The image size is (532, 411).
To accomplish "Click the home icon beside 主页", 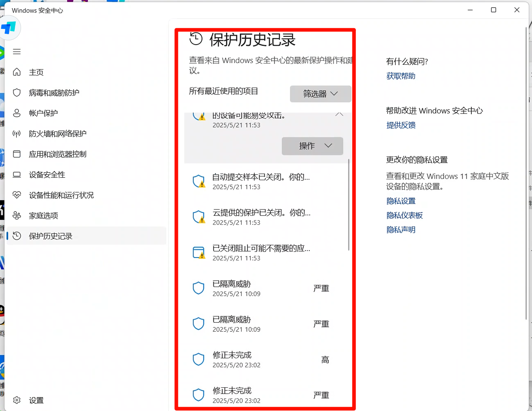I will click(17, 72).
